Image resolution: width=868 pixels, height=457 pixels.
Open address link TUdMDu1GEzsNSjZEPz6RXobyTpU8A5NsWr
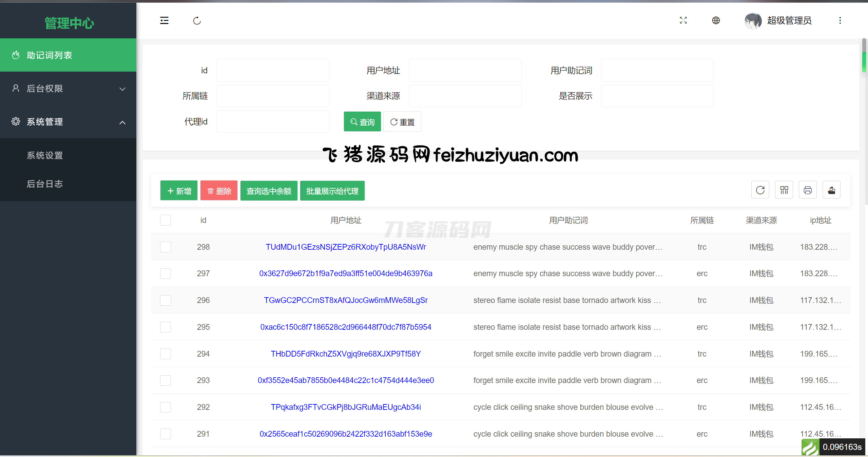[x=346, y=247]
